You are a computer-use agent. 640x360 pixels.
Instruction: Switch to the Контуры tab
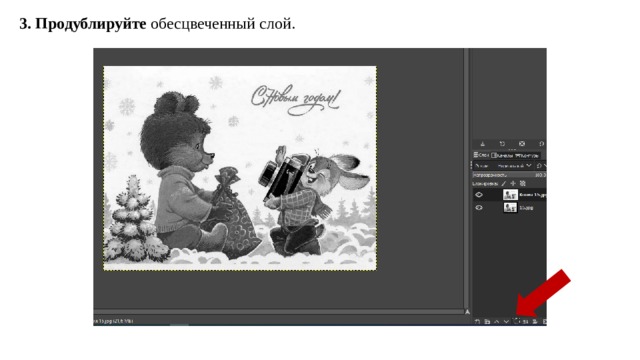click(527, 156)
